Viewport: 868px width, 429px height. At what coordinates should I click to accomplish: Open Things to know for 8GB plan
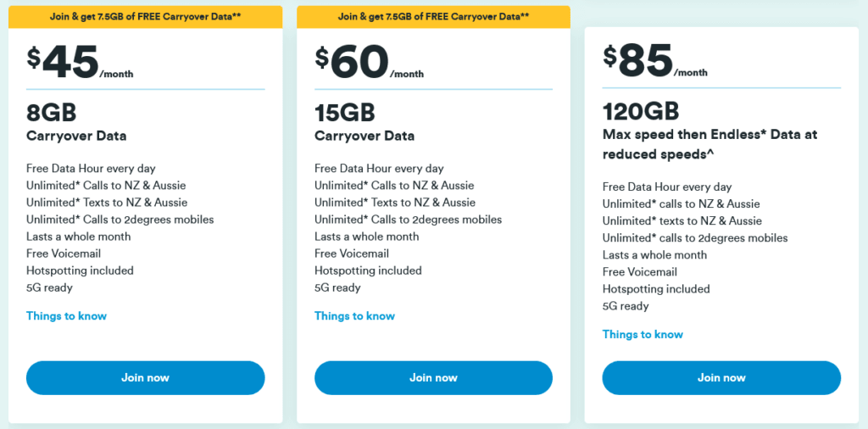[66, 316]
